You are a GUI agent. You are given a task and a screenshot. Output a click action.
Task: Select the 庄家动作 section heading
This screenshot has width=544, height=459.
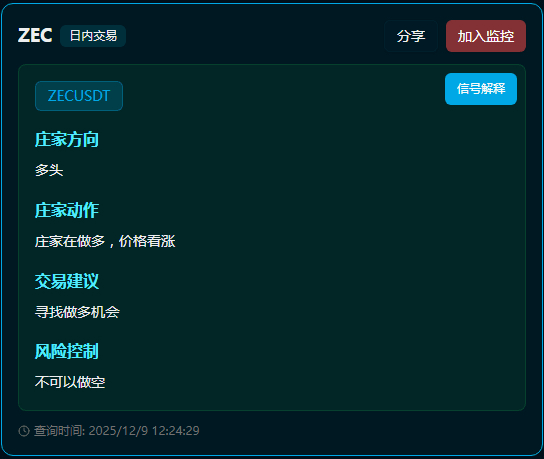[67, 210]
